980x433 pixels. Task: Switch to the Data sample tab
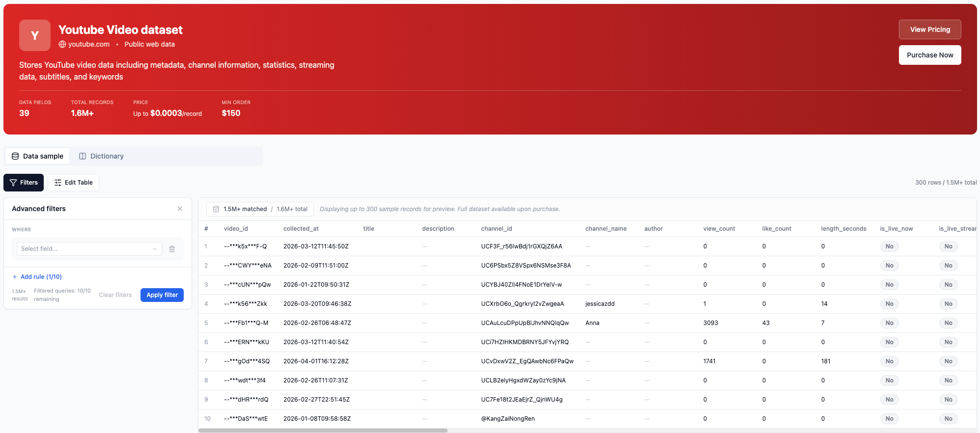click(x=37, y=156)
